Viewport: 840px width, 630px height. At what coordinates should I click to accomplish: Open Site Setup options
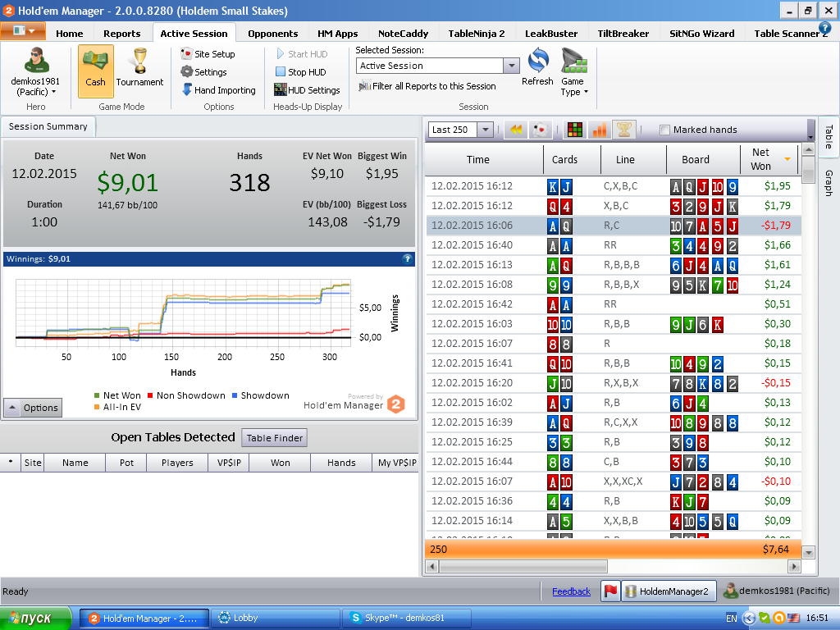coord(208,53)
